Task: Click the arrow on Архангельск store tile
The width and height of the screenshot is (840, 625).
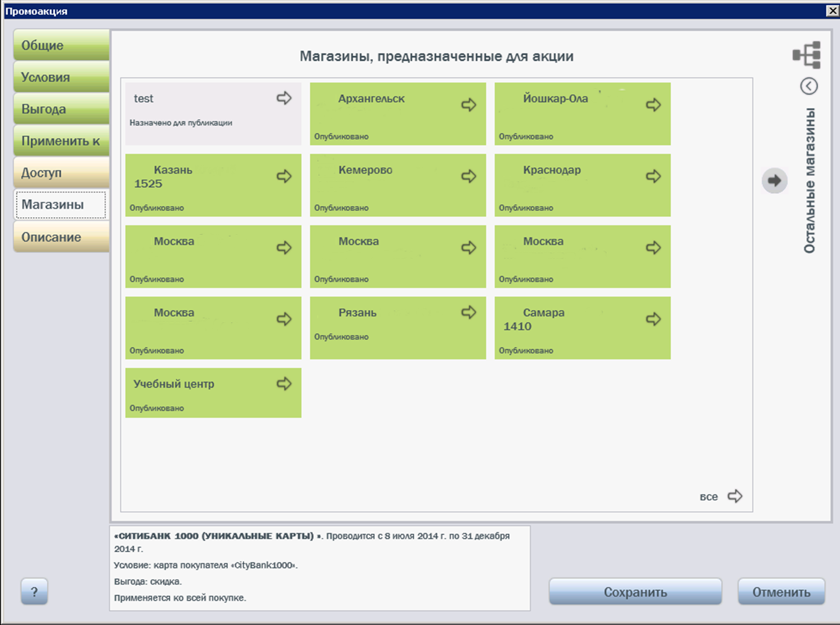Action: click(469, 105)
